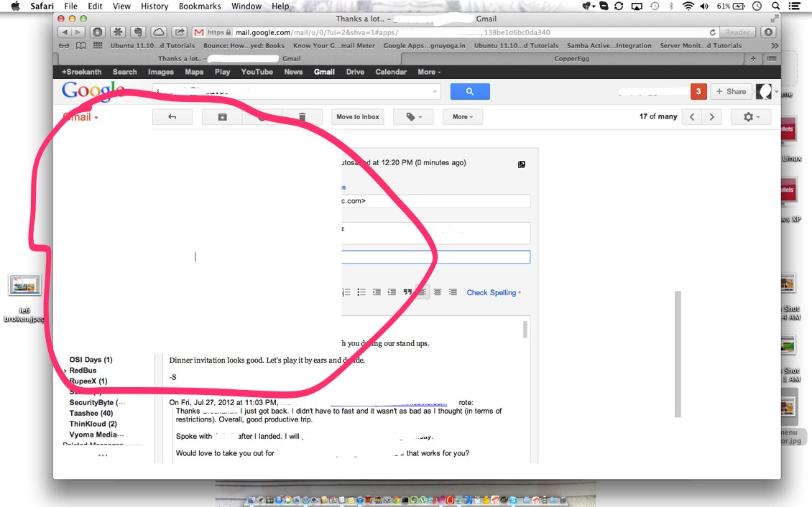Image resolution: width=812 pixels, height=507 pixels.
Task: Click Safari's share arrow toolbar icon
Action: coord(179,32)
